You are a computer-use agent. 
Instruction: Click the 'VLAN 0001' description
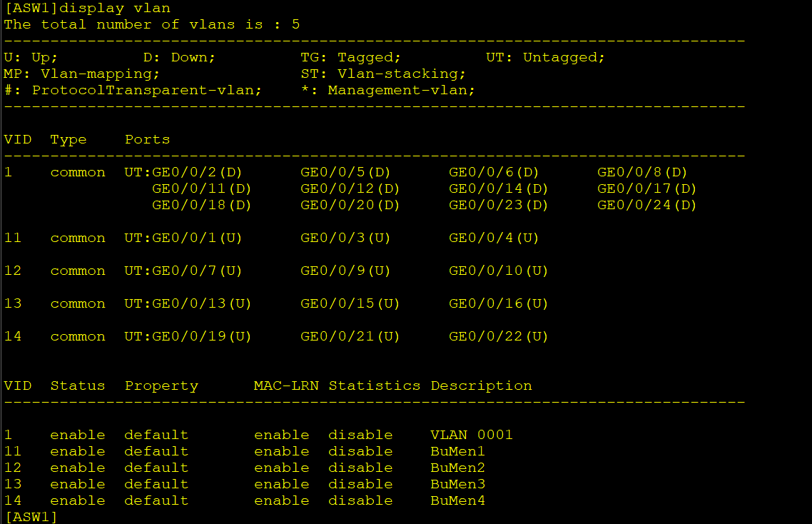tap(472, 435)
